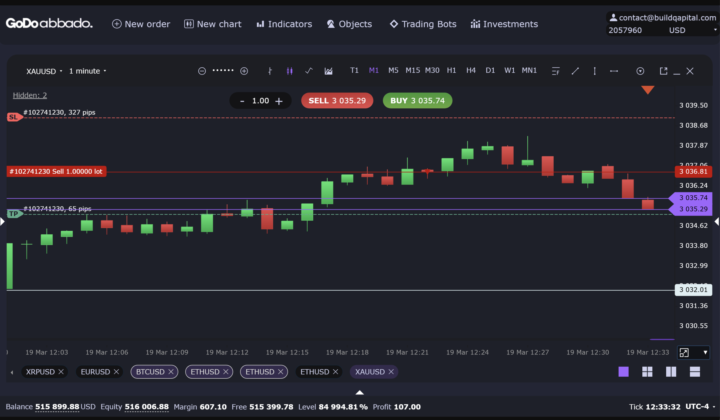Open the chart objects list icon

point(556,71)
